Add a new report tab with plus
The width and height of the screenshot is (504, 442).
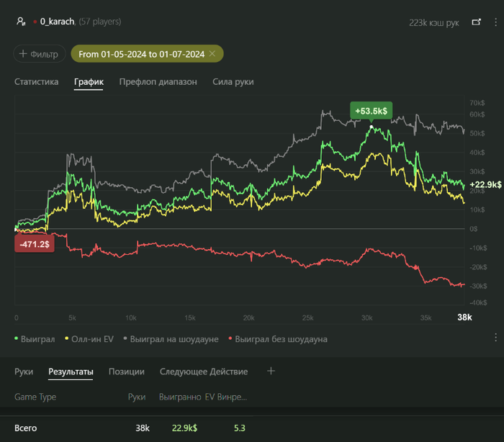click(x=271, y=371)
